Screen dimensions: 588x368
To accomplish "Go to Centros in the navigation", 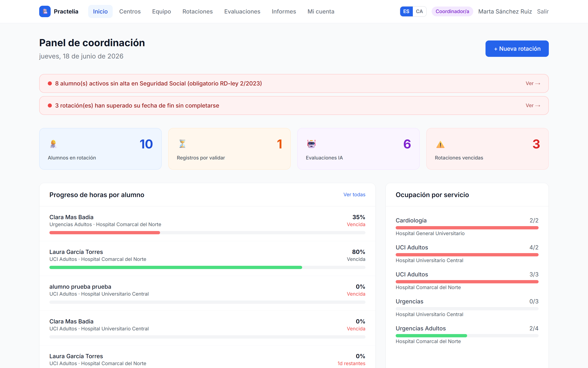I will pyautogui.click(x=130, y=11).
